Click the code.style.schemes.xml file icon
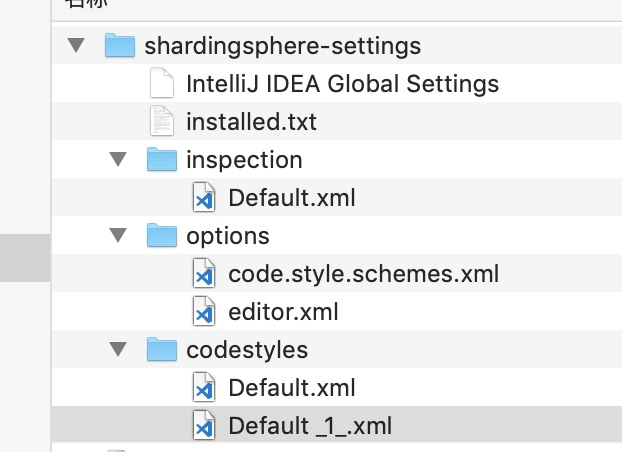Image resolution: width=622 pixels, height=452 pixels. (204, 273)
